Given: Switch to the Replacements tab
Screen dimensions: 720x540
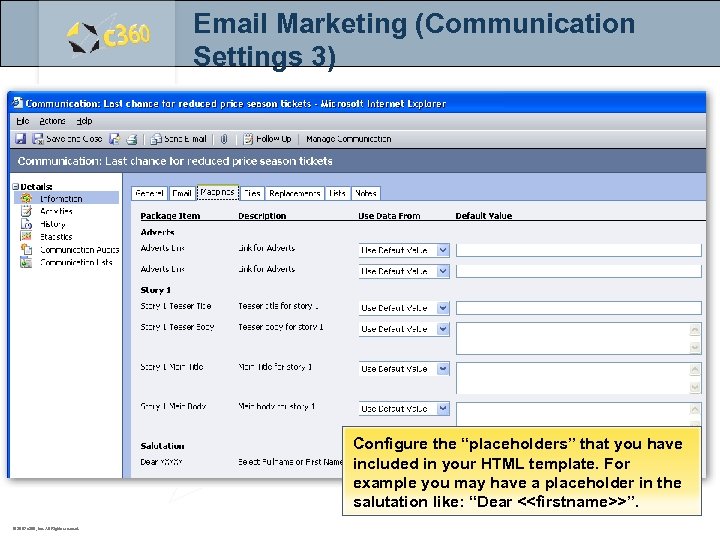Looking at the screenshot, I should click(x=295, y=193).
